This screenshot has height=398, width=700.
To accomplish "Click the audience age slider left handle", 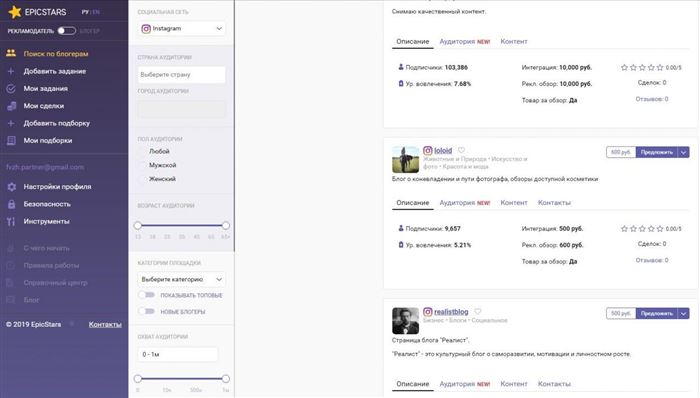I will pyautogui.click(x=138, y=225).
